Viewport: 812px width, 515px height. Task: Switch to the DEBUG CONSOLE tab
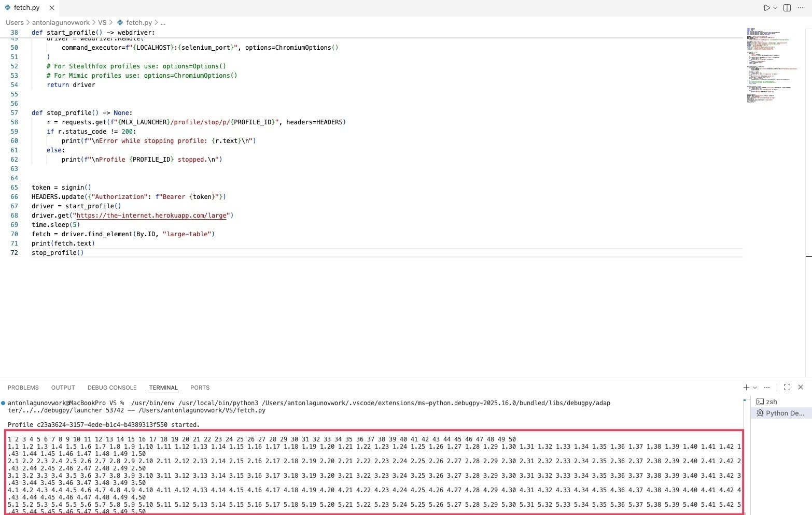[x=112, y=388]
